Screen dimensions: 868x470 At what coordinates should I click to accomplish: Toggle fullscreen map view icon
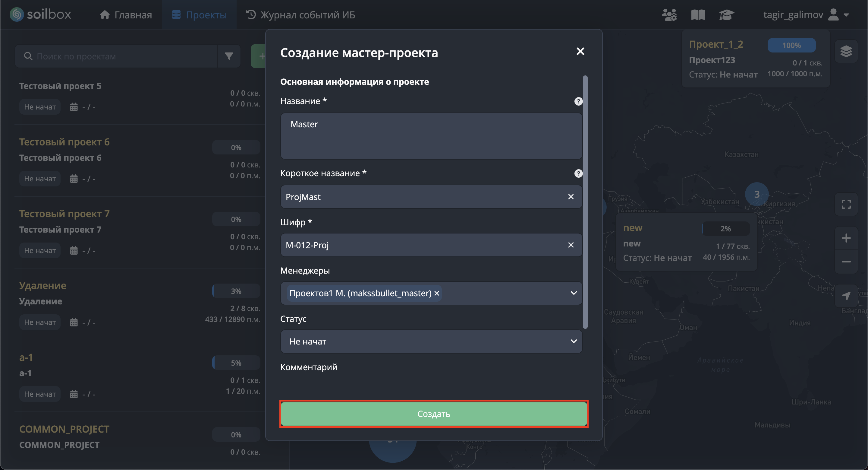846,204
